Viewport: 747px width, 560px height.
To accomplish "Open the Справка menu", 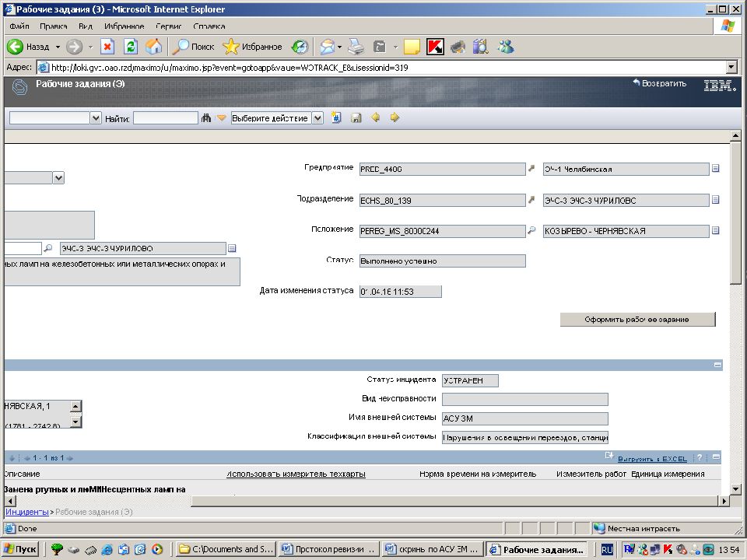I will 209,26.
